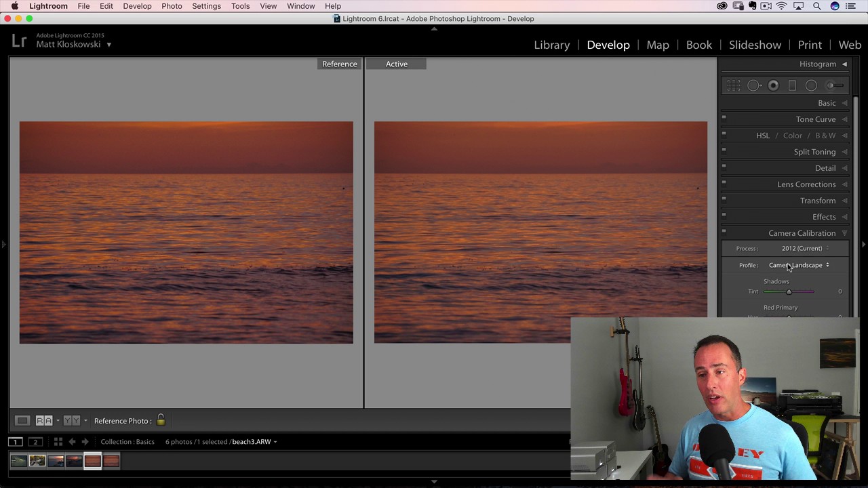The width and height of the screenshot is (868, 488).
Task: Toggle the HSL panel on/off switch
Action: [x=724, y=134]
